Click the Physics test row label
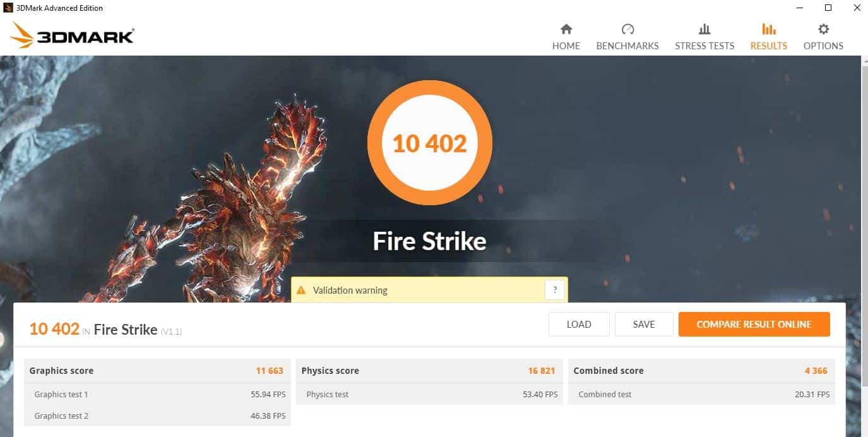 [x=328, y=394]
